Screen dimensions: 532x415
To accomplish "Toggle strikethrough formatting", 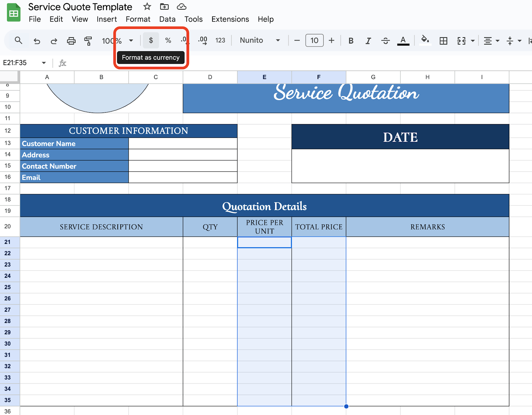I will (385, 41).
